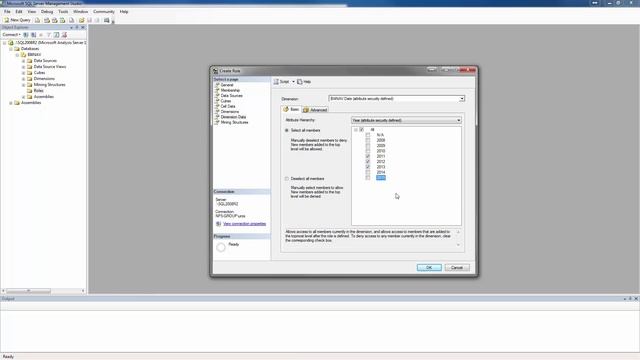Expand the Dimensions tree node
The width and height of the screenshot is (640, 360).
click(24, 78)
